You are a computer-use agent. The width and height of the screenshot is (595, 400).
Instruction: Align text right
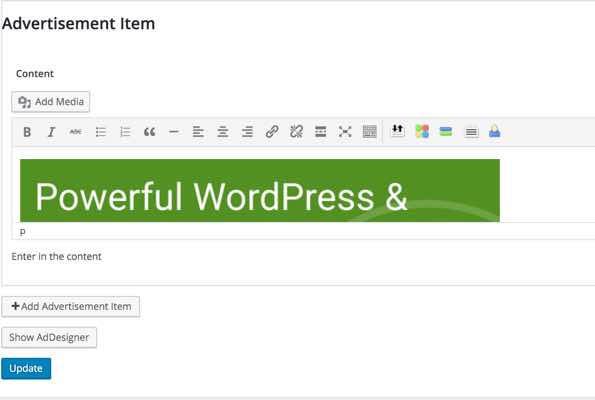point(247,132)
